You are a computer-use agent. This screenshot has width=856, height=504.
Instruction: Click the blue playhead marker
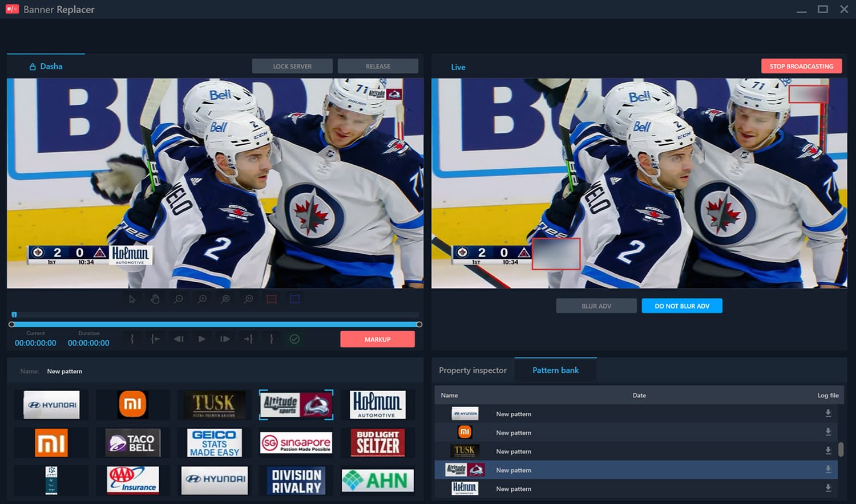[x=14, y=315]
